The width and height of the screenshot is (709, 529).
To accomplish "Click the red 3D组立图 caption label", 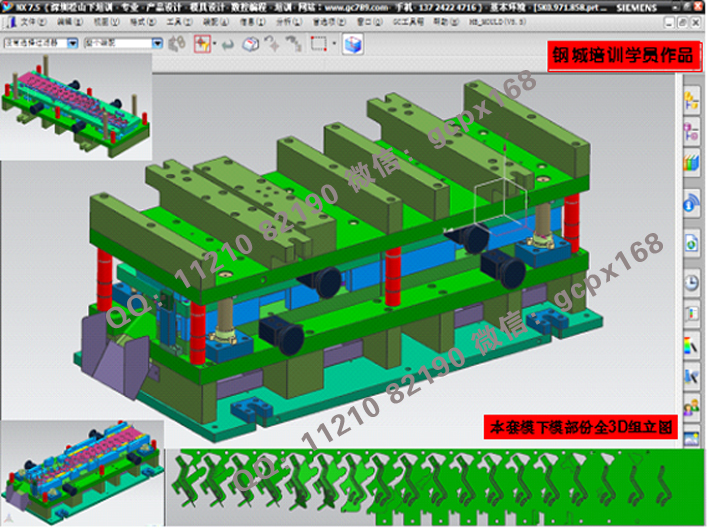I will coord(581,426).
